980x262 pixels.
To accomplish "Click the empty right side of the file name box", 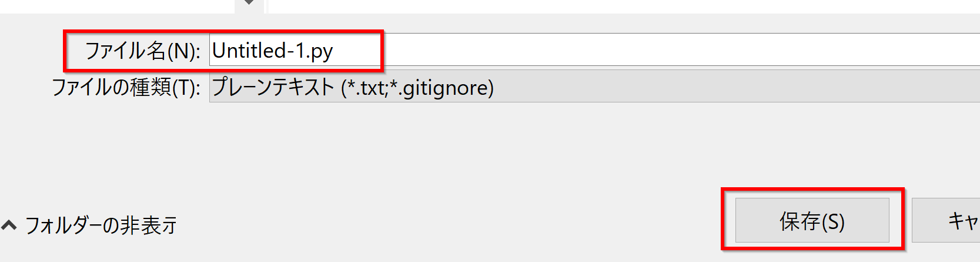I will click(676, 50).
